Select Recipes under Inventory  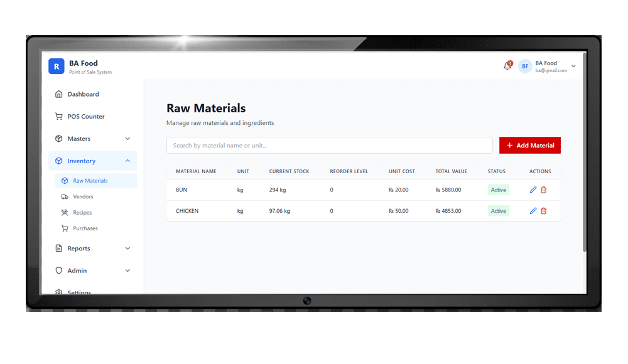[x=82, y=213]
